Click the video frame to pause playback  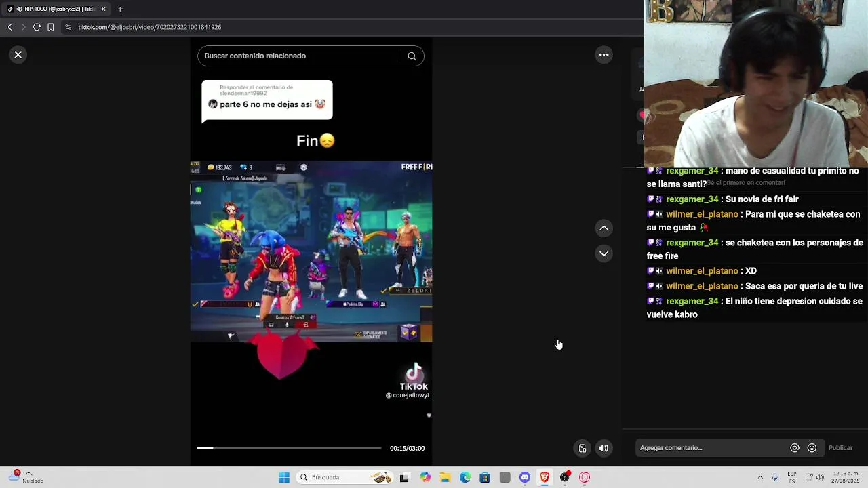click(x=311, y=251)
